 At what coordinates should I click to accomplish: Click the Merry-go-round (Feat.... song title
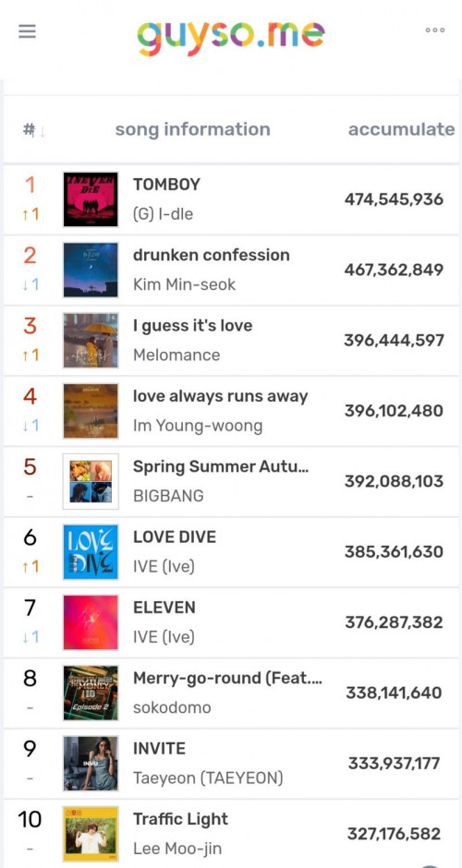(227, 678)
